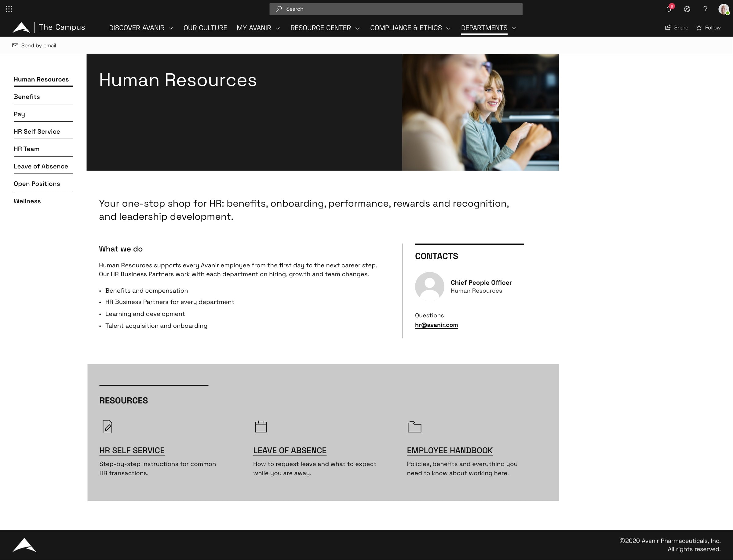Click into the Search field
Viewport: 733px width, 560px height.
tap(396, 9)
